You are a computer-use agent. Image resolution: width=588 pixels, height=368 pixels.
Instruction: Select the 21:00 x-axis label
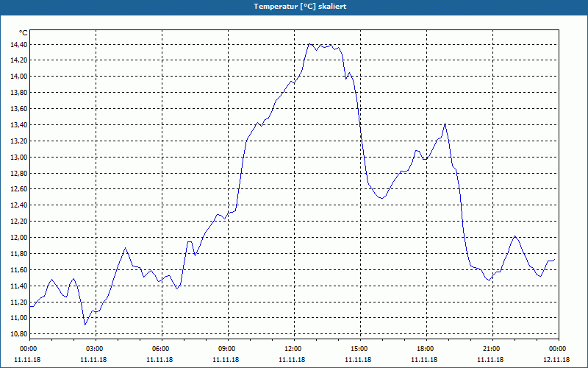pos(492,349)
